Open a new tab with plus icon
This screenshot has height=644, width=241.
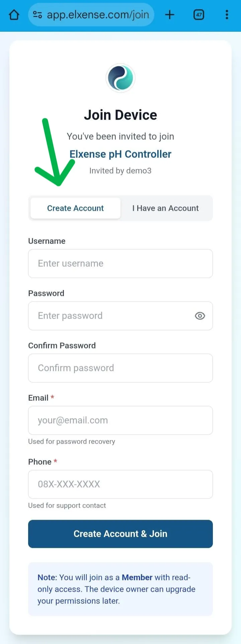point(170,15)
